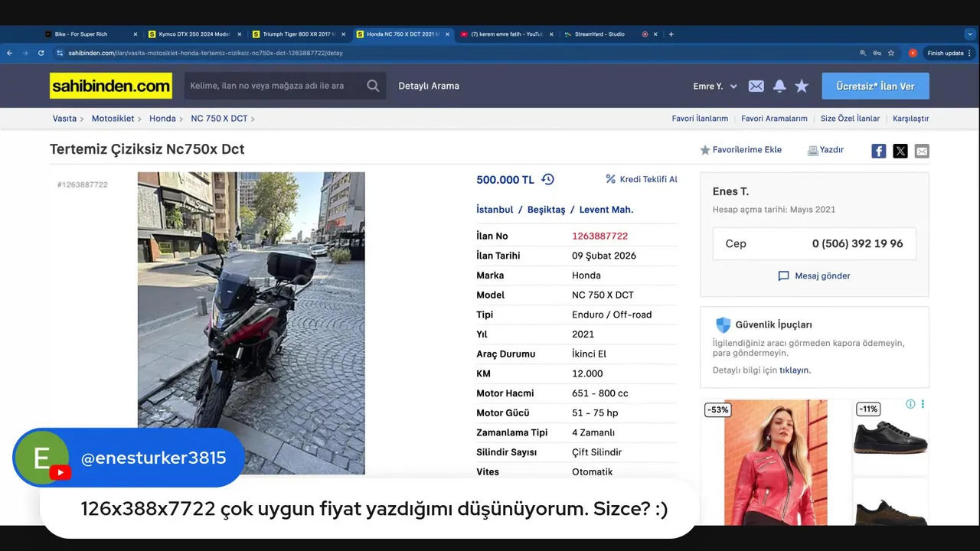Viewport: 980px width, 551px height.
Task: Close the Honda NC 750 X DCT tab
Action: [x=446, y=34]
